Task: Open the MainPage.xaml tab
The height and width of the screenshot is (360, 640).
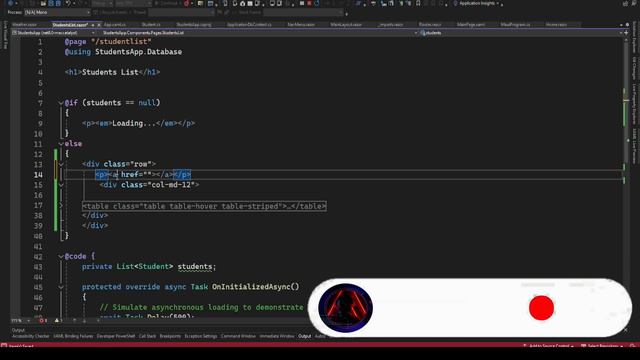Action: pyautogui.click(x=471, y=24)
